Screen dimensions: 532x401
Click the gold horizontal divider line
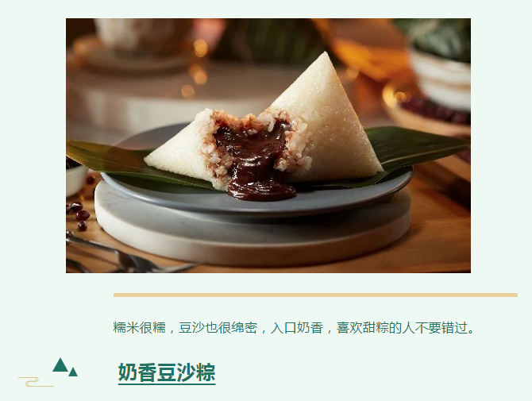(x=315, y=295)
